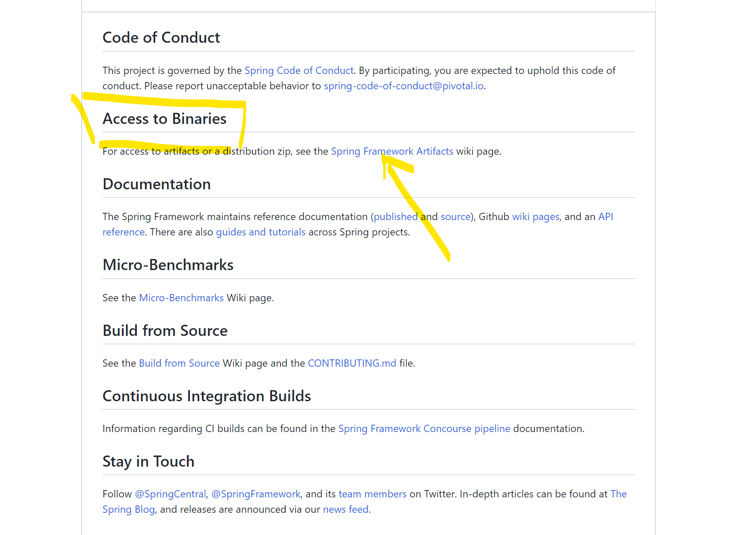Click the Access to Binaries heading

coord(165,119)
